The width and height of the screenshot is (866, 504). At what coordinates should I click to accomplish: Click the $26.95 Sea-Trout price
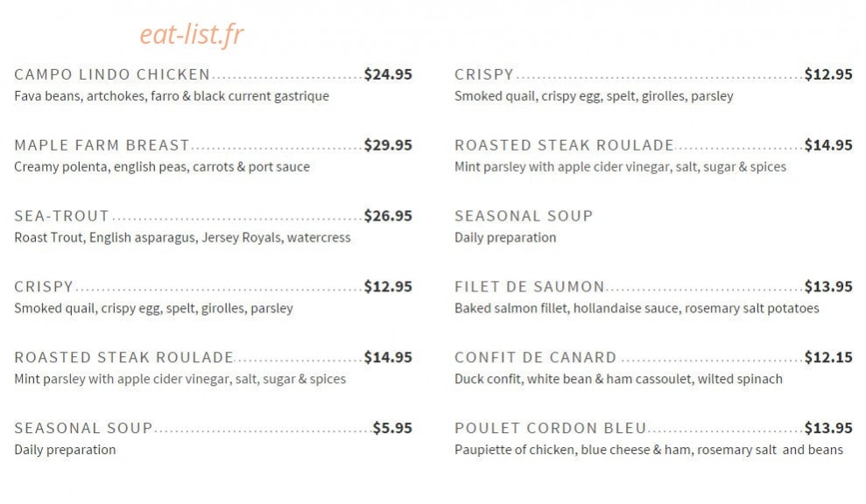(388, 215)
